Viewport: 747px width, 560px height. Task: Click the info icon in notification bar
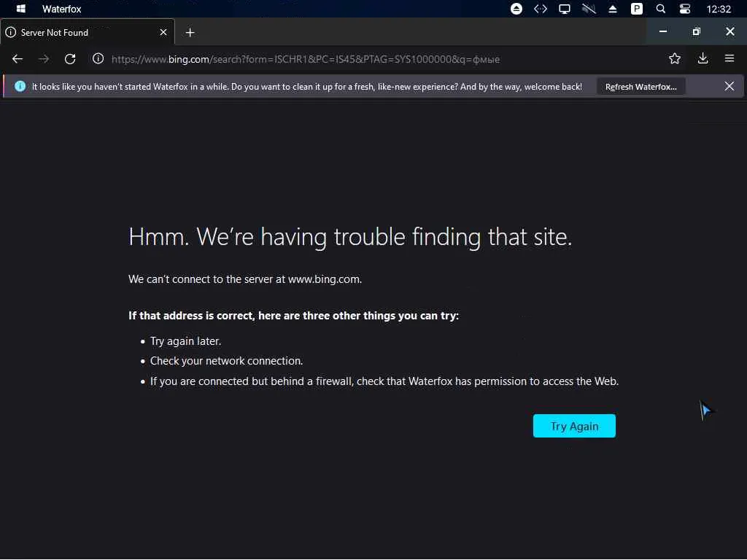pos(20,86)
